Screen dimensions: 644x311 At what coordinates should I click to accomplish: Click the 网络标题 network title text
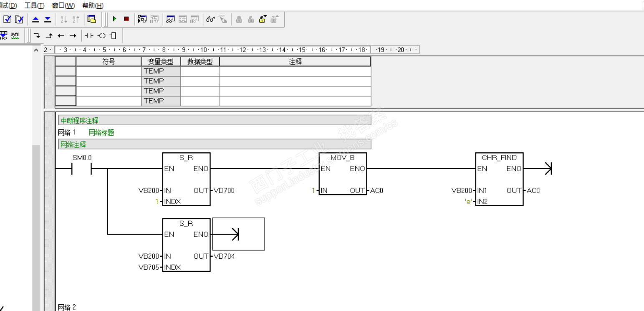[101, 133]
